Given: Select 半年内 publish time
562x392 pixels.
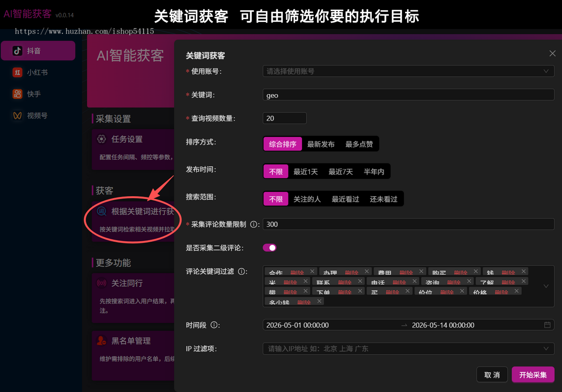Looking at the screenshot, I should (374, 172).
